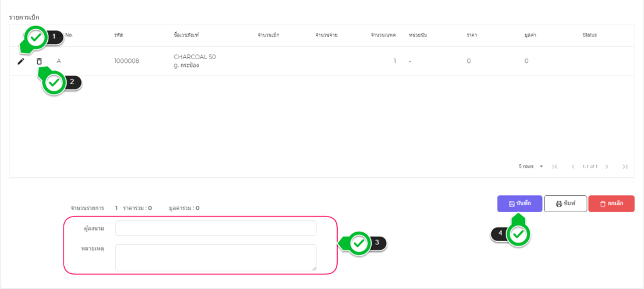Click the pencil edit icon for row A
644x289 pixels.
pos(21,61)
